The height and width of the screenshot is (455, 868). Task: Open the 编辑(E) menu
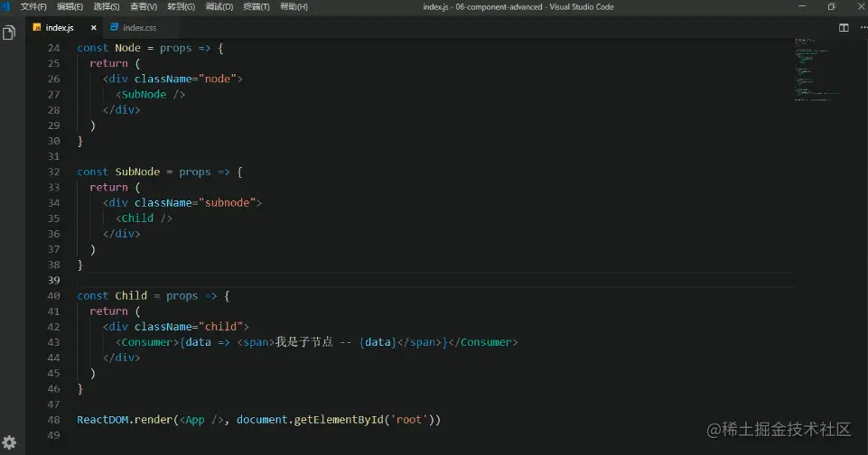click(70, 6)
